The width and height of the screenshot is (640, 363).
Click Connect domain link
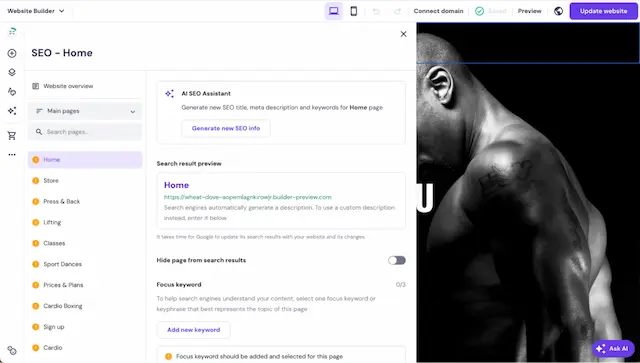pyautogui.click(x=438, y=11)
